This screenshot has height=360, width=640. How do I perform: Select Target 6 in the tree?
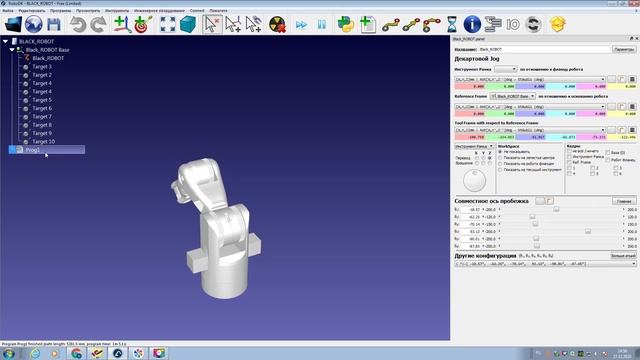pyautogui.click(x=42, y=108)
